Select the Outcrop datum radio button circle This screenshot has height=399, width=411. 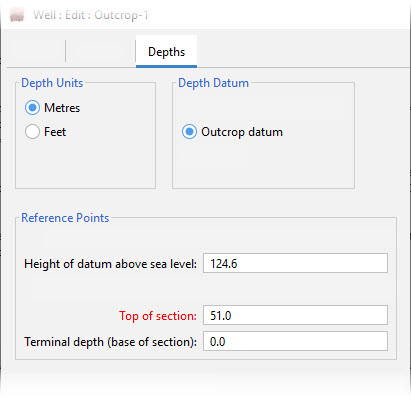click(189, 132)
